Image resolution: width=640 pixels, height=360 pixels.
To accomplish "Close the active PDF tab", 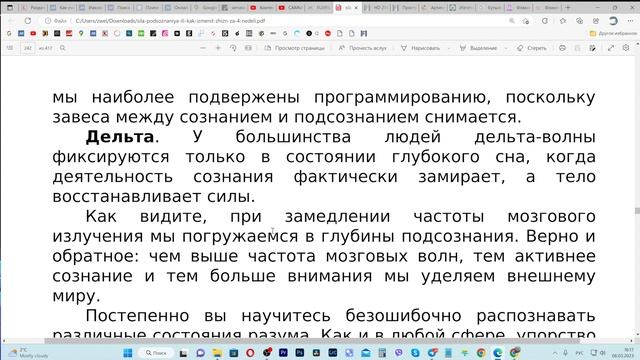I will (x=356, y=8).
